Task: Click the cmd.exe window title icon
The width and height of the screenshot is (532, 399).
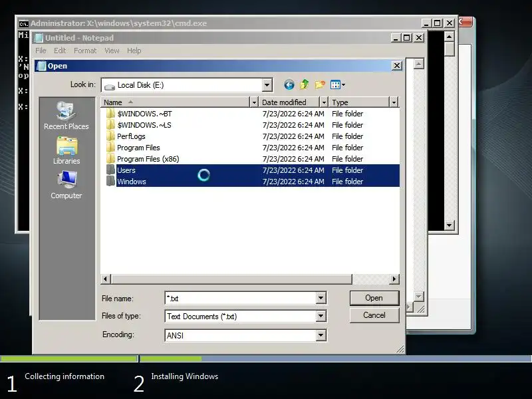Action: 24,23
